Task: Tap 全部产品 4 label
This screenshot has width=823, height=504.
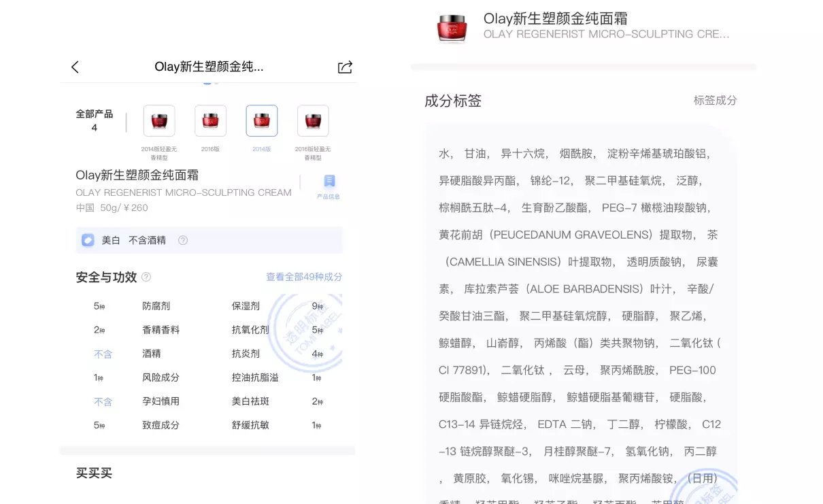Action: [94, 120]
